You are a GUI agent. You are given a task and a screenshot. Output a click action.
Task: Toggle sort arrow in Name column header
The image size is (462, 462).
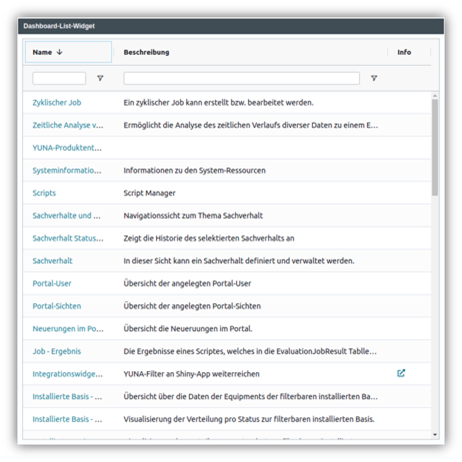point(60,52)
